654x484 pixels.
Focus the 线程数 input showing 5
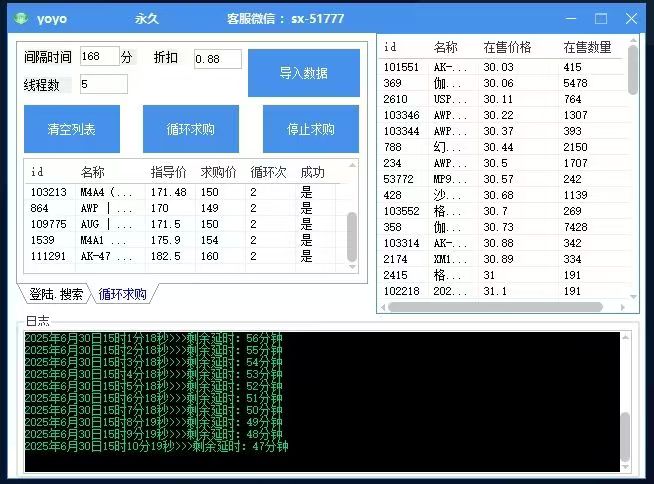coord(104,84)
